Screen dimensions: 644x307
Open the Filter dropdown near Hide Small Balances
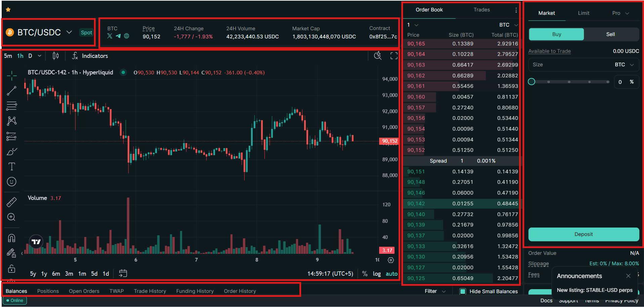pos(434,291)
